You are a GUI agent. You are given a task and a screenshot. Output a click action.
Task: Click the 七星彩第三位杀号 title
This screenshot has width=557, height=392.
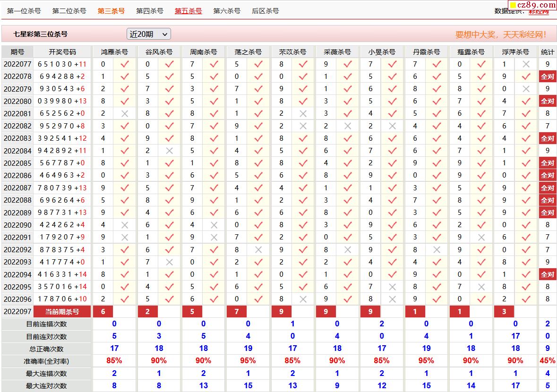pos(41,34)
